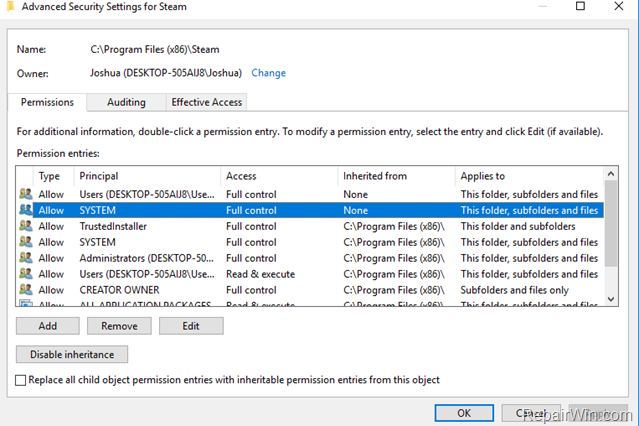639x426 pixels.
Task: Click the user-group icon beside Administrators
Action: (26, 258)
